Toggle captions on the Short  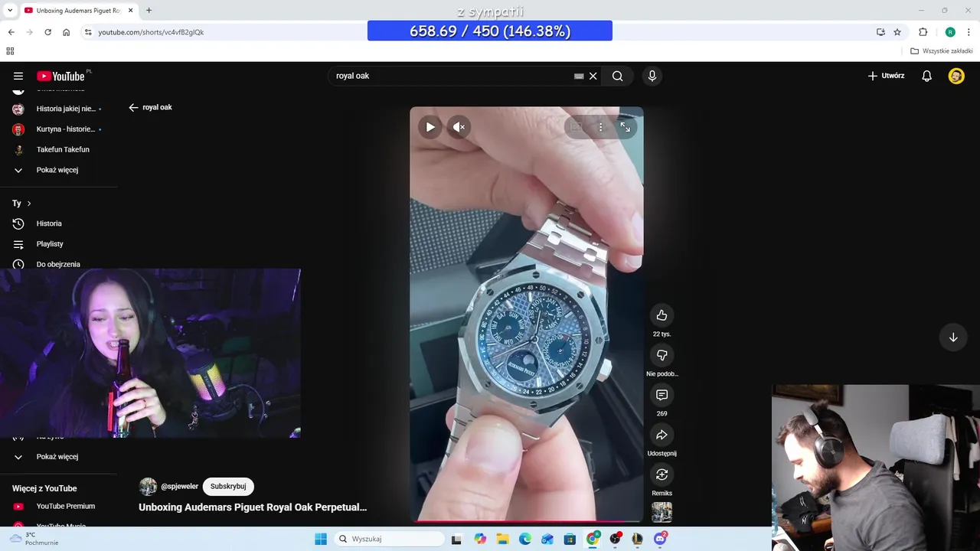coord(577,127)
